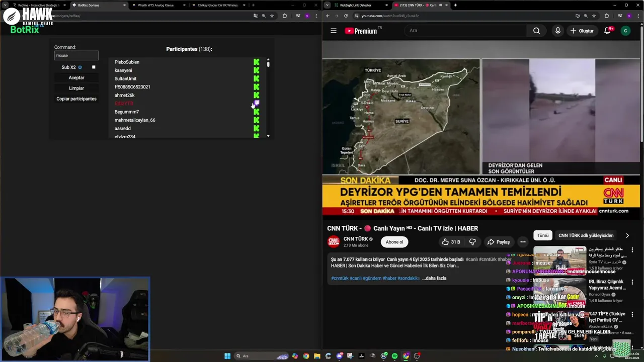Viewport: 644px width, 362px height.
Task: Open extensions menu in YouTube window
Action: 606,16
